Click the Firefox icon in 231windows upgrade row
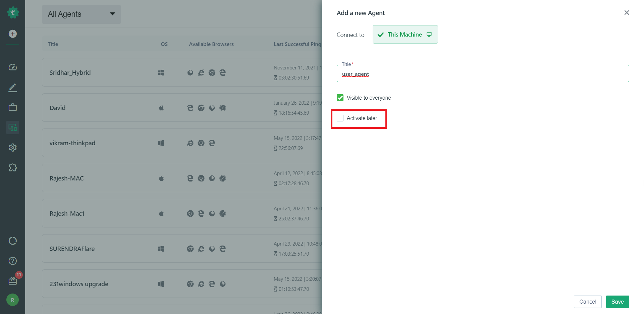Screen dimensions: 644x314 pyautogui.click(x=223, y=284)
